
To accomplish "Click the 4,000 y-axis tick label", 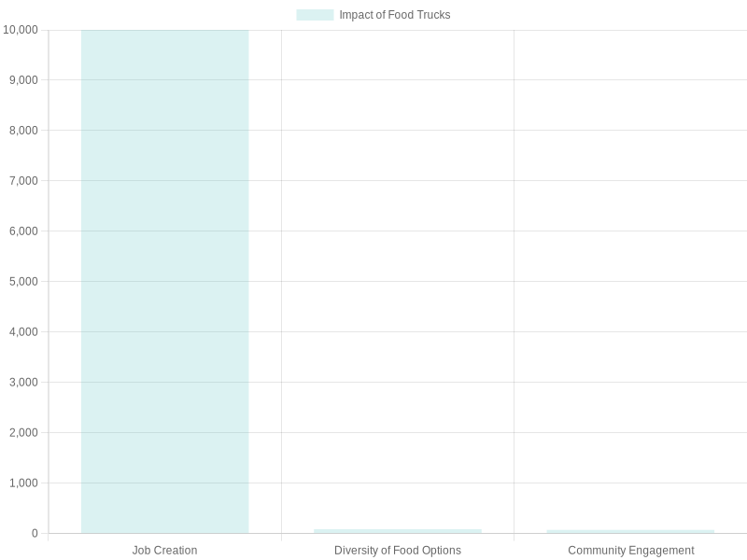I will (22, 332).
